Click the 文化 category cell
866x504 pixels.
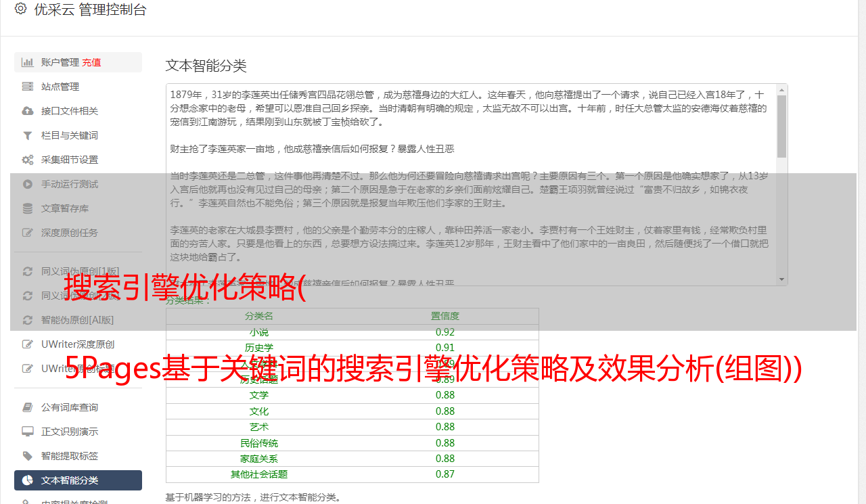pyautogui.click(x=259, y=411)
